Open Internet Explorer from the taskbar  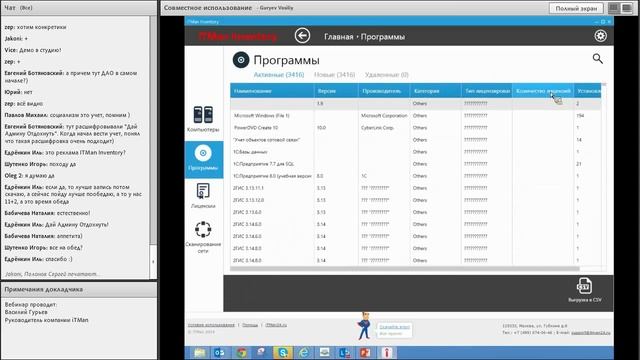pyautogui.click(x=304, y=353)
